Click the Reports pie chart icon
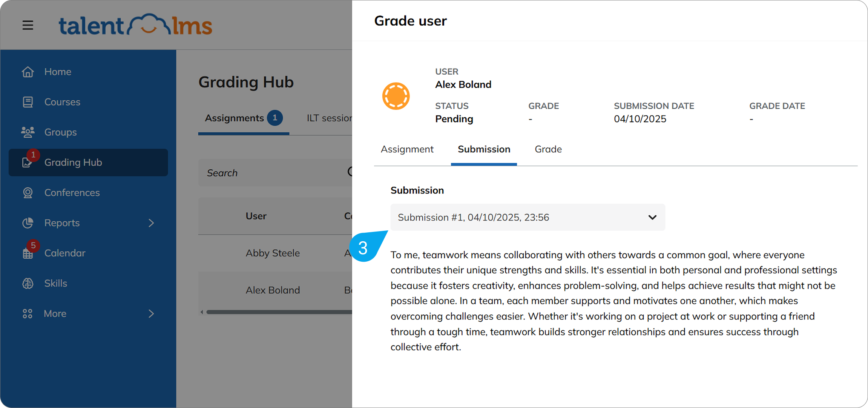Image resolution: width=868 pixels, height=408 pixels. point(28,223)
